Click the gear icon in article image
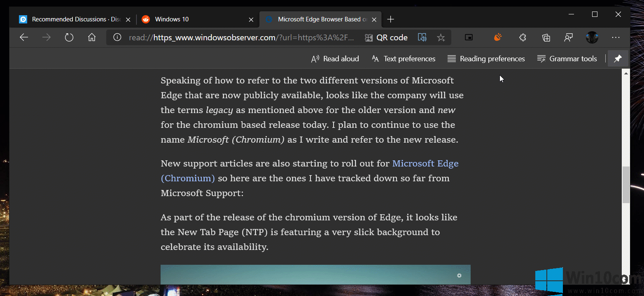Image resolution: width=644 pixels, height=296 pixels. tap(459, 275)
